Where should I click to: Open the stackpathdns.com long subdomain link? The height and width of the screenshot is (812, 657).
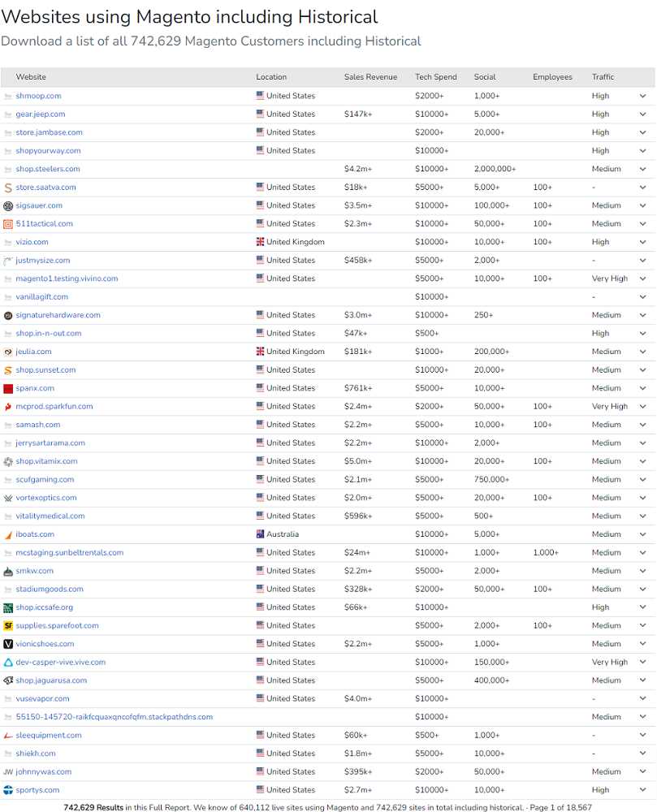[x=114, y=717]
